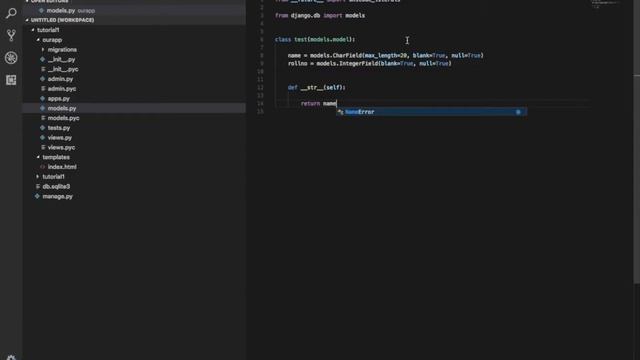Click the Python icon beside tests.py
The height and width of the screenshot is (360, 640).
click(42, 128)
